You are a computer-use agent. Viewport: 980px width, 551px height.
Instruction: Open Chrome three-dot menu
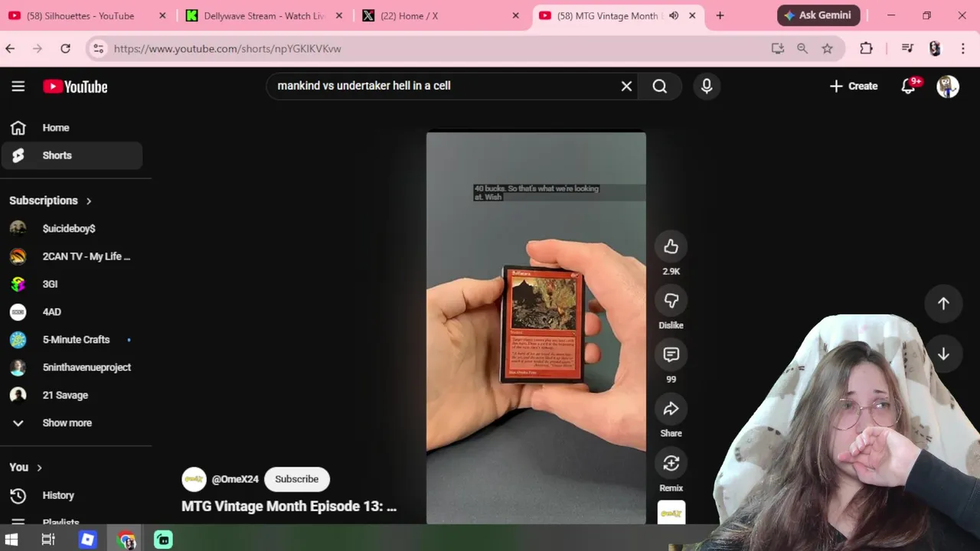click(x=963, y=48)
